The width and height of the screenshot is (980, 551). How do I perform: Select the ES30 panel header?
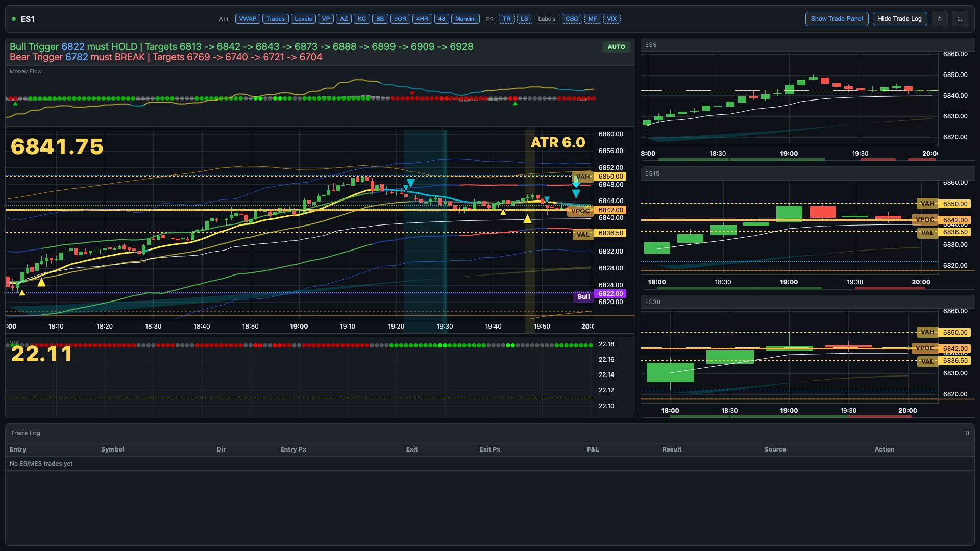[x=653, y=302]
